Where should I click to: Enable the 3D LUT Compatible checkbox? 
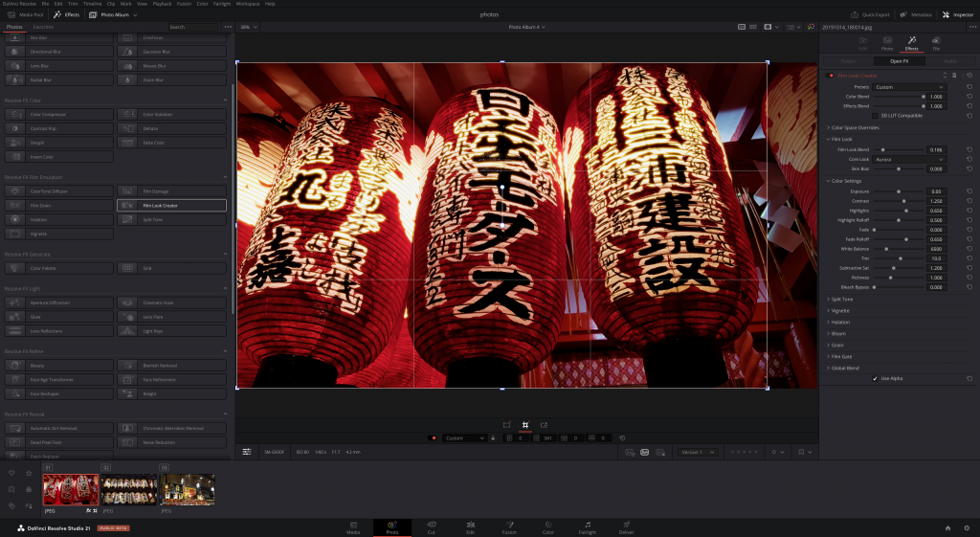click(x=875, y=116)
